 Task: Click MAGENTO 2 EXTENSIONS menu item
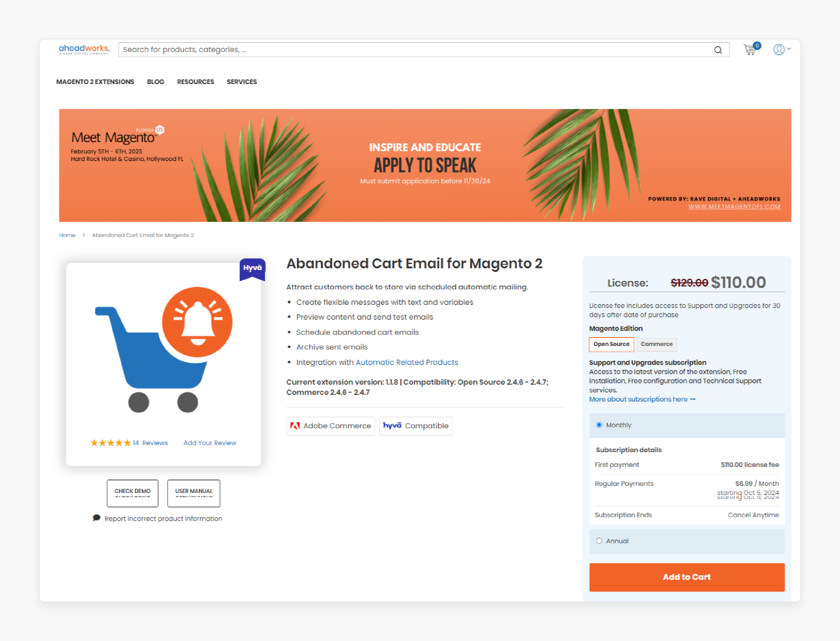click(x=96, y=82)
